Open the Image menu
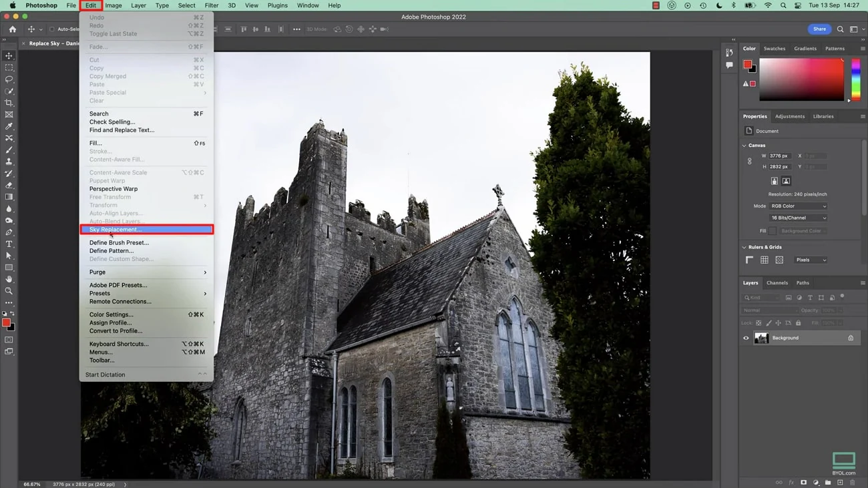 click(114, 5)
